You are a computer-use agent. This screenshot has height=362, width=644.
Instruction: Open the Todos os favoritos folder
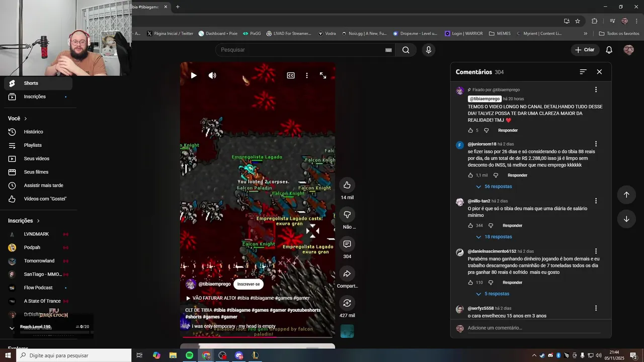[619, 34]
